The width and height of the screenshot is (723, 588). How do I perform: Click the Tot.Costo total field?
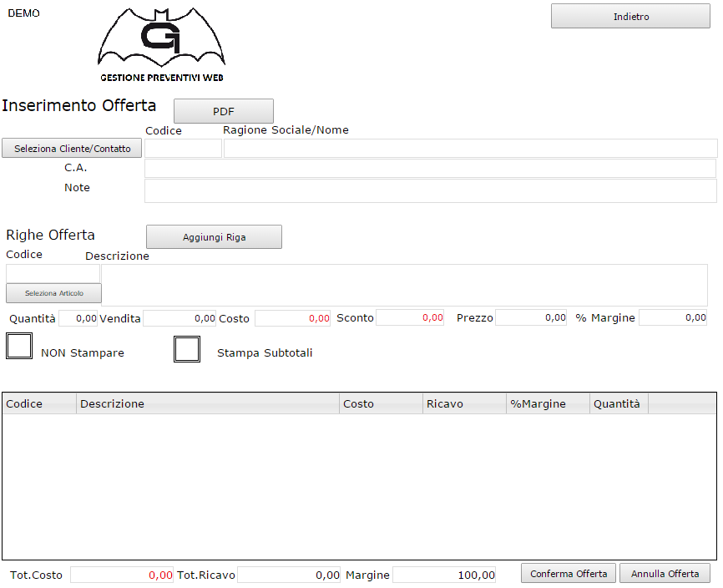pyautogui.click(x=122, y=575)
